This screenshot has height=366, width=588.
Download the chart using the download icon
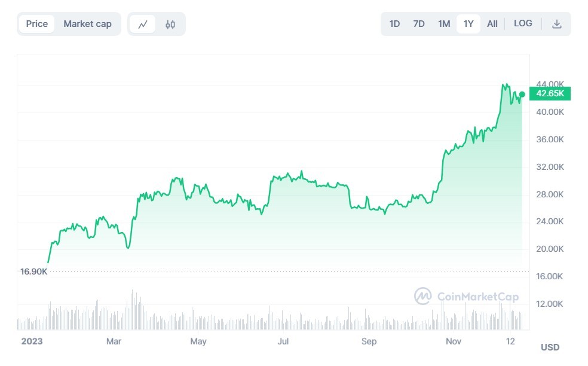(x=557, y=24)
